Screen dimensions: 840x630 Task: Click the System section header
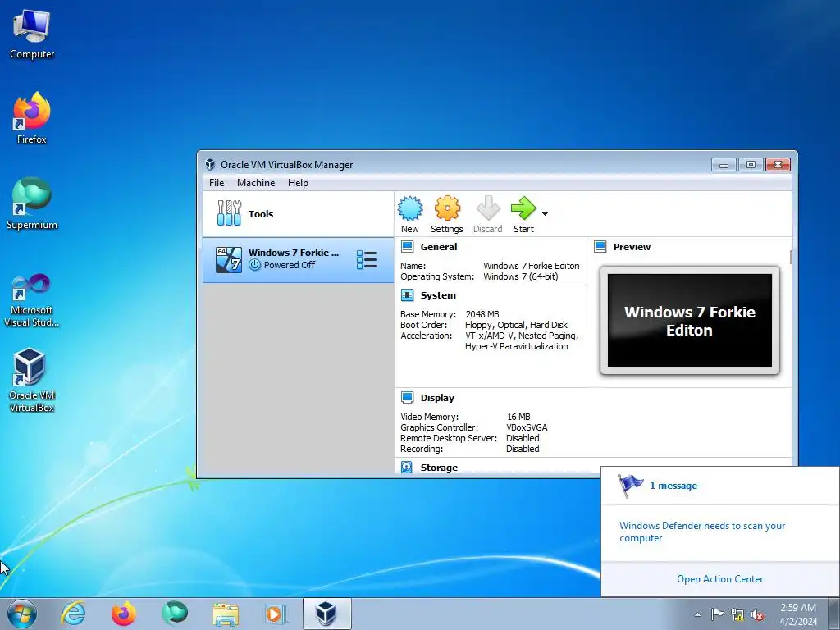click(438, 295)
